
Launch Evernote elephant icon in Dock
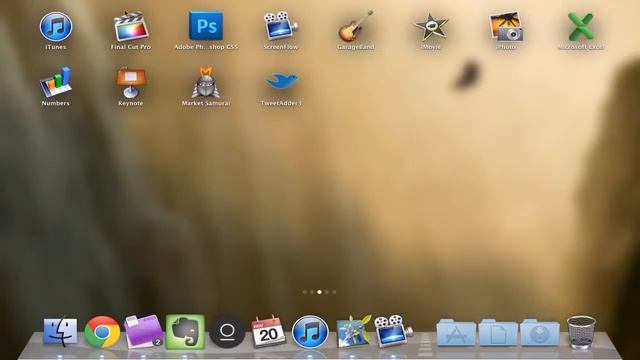pyautogui.click(x=185, y=331)
